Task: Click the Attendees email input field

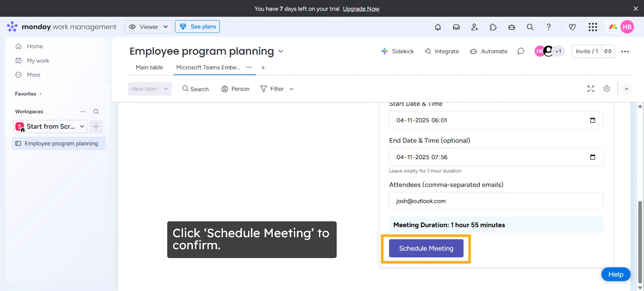Action: (x=496, y=201)
